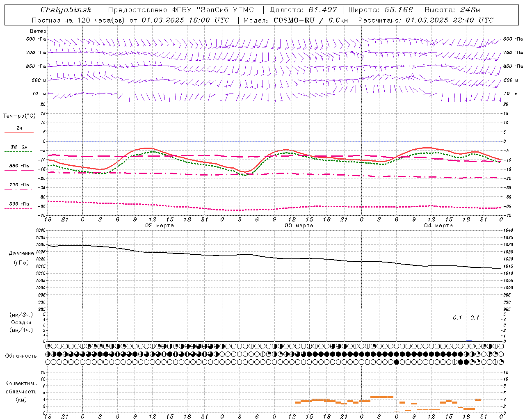The image size is (525, 420).
Task: Click the '(мм/3ч.)' precipitation unit label
Action: (21, 315)
